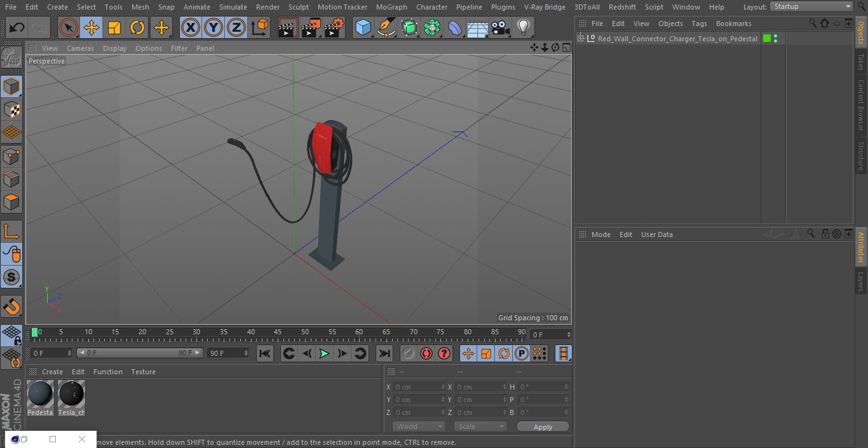Open the File menu
The width and height of the screenshot is (868, 448).
click(x=11, y=7)
